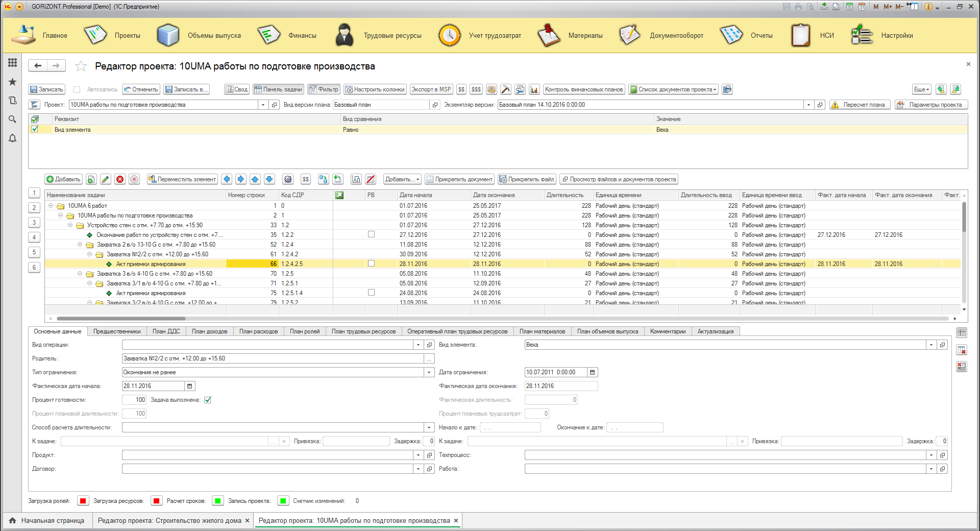Click the blue move-down arrow icon
This screenshot has width=980, height=531.
(269, 179)
